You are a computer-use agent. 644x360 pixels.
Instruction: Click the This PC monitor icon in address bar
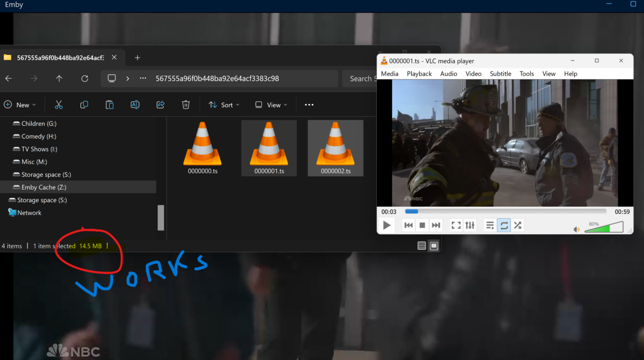pyautogui.click(x=112, y=78)
